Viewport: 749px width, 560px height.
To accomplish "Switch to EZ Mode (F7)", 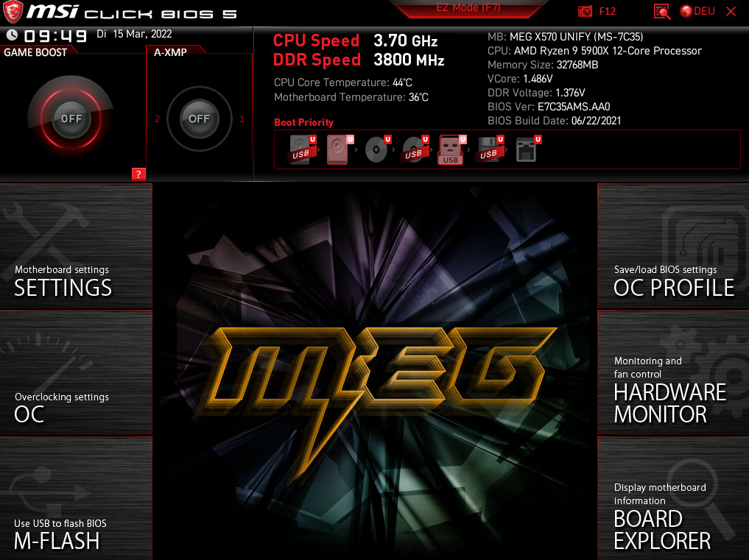I will tap(468, 8).
